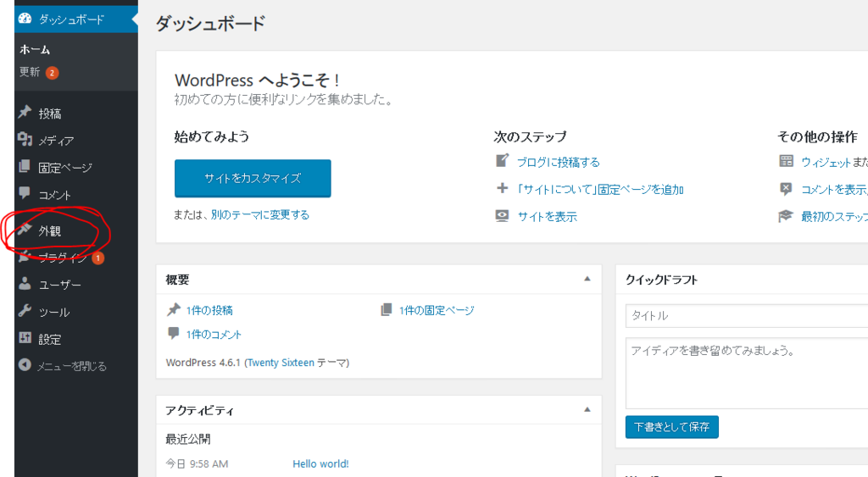Click the wrench icon beside ツール

[x=25, y=310]
